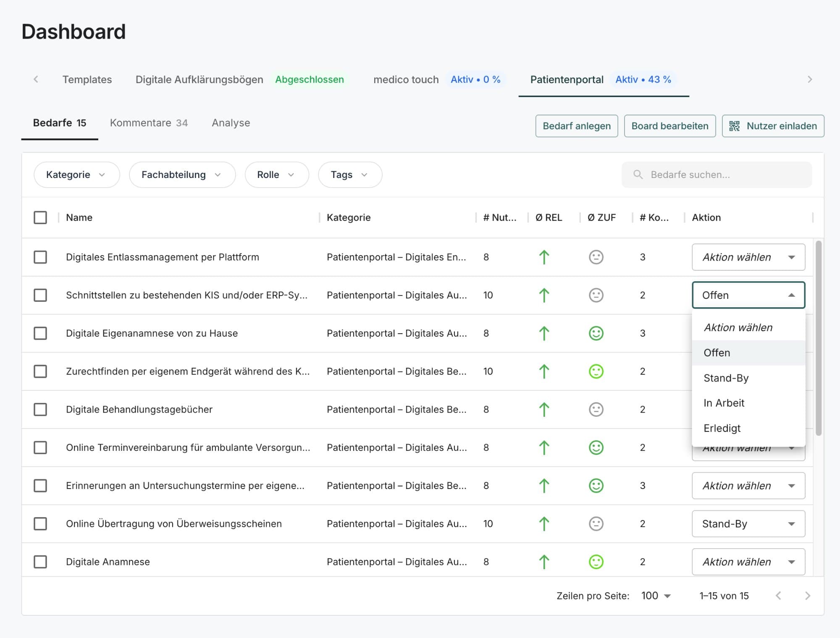Focus the Bedarfe suchen search field
This screenshot has width=840, height=638.
[x=722, y=175]
